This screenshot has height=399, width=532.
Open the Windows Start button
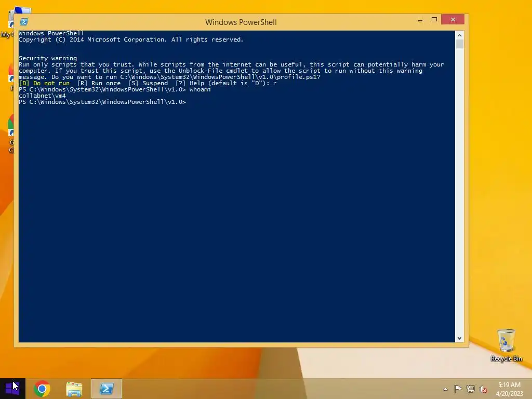[12, 389]
